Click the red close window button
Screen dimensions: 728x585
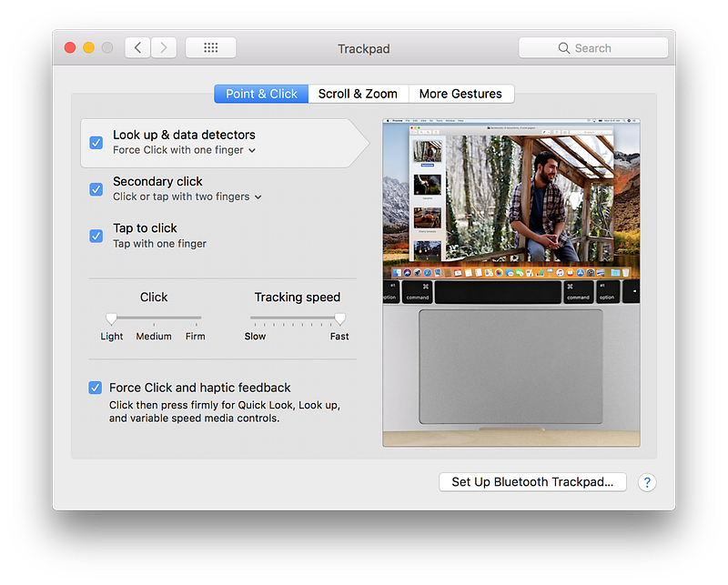click(x=69, y=48)
